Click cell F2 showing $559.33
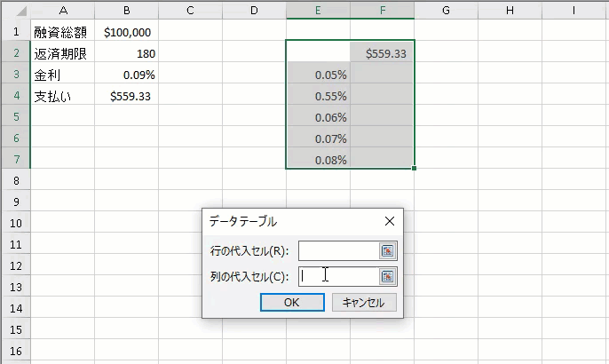The width and height of the screenshot is (609, 364). 382,53
